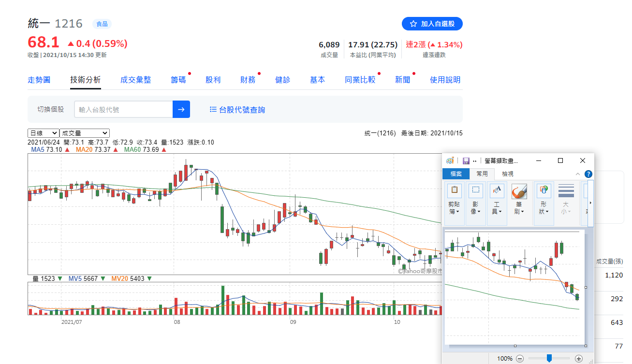
Task: Open the 籌碼 tab
Action: [x=178, y=80]
